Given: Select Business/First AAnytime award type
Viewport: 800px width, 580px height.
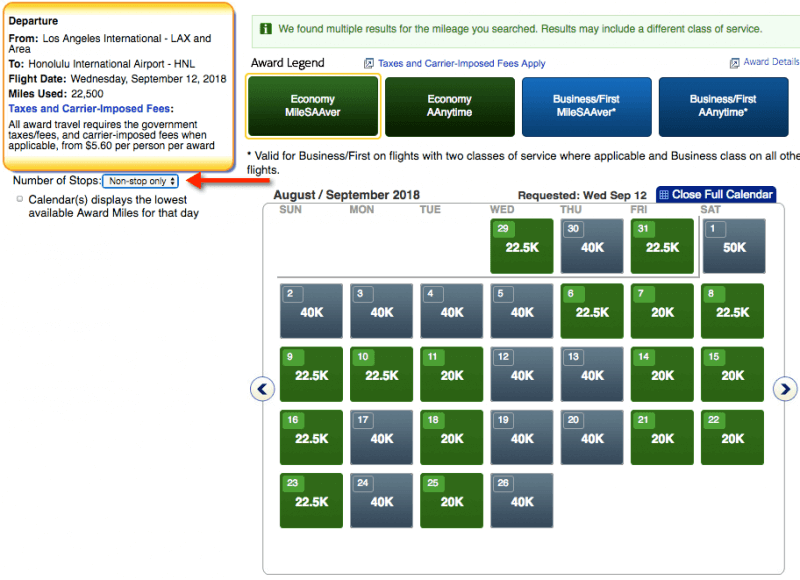Looking at the screenshot, I should (x=723, y=107).
